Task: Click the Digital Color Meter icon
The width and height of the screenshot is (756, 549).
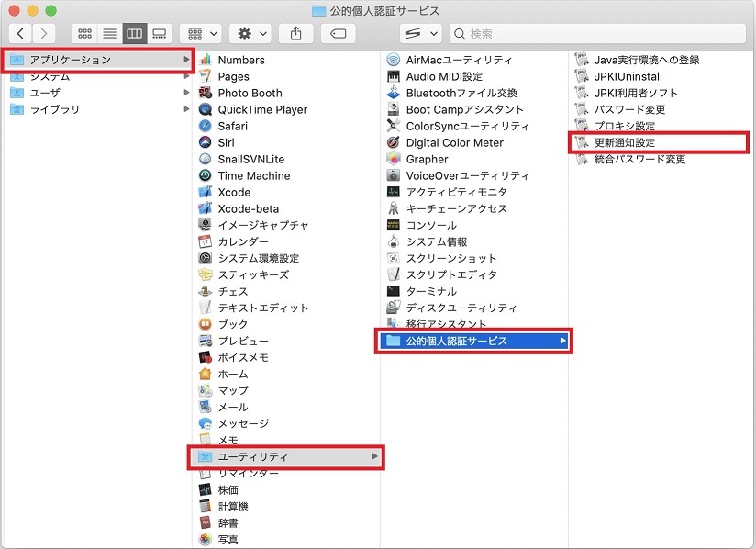Action: click(x=394, y=142)
